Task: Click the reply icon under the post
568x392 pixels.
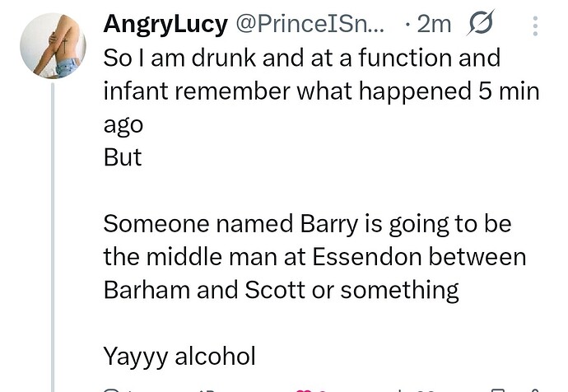Action: tap(110, 390)
